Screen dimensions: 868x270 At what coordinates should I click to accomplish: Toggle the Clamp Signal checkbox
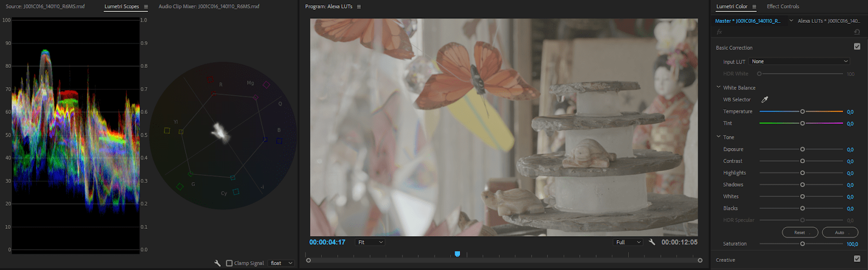pos(229,263)
